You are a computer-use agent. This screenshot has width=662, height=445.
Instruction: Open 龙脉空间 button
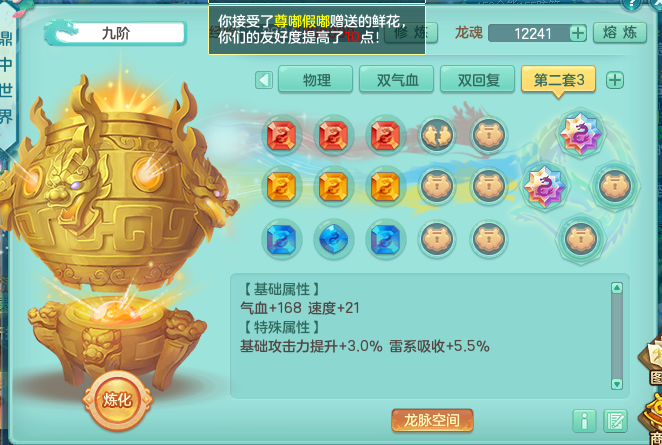click(x=432, y=420)
